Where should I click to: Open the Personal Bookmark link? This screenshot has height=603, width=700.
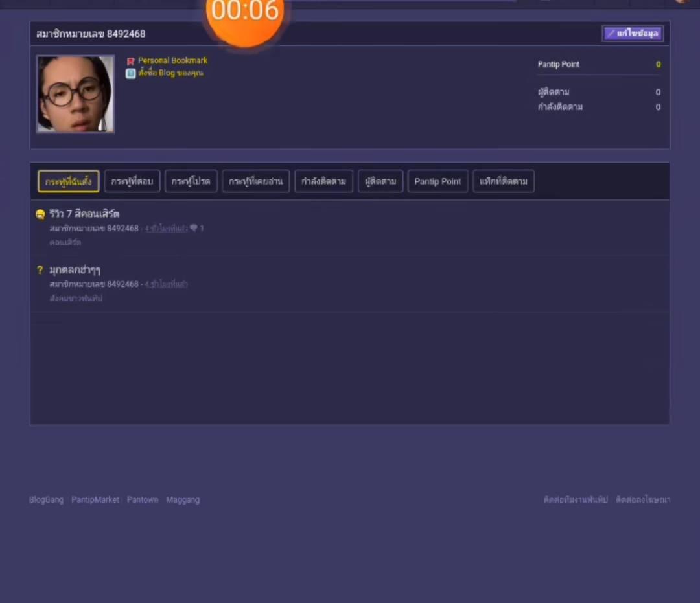173,60
